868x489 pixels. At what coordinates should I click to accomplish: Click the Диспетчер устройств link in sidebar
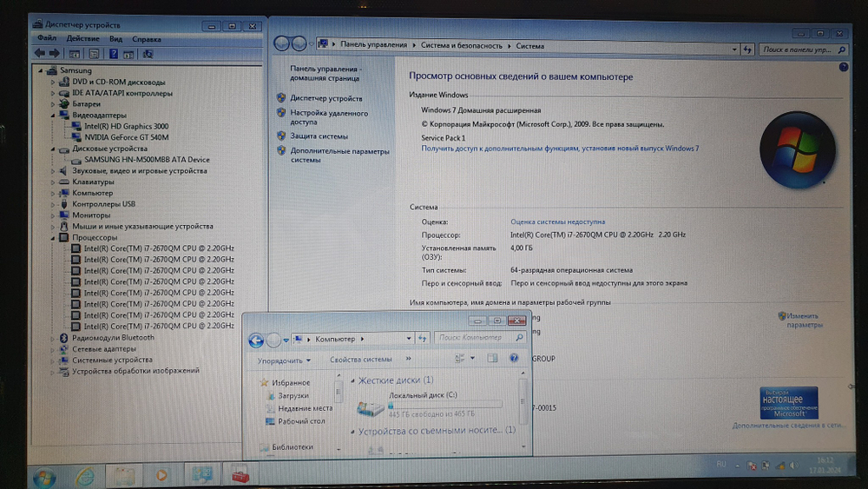(x=326, y=99)
